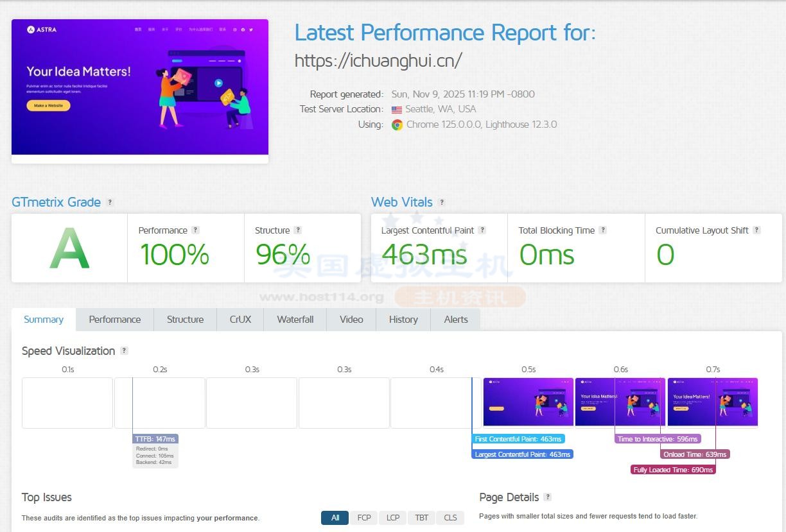The height and width of the screenshot is (532, 786).
Task: Select the CrUX tab
Action: click(240, 320)
